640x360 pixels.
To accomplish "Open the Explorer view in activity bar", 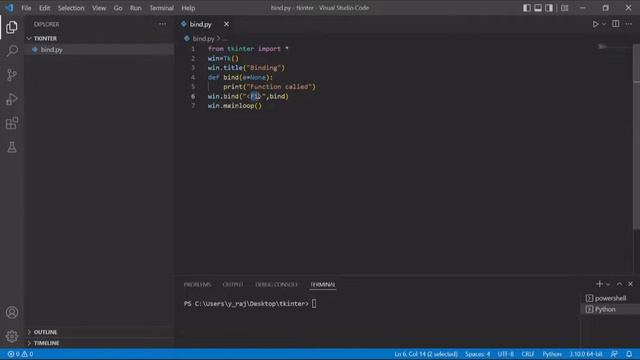I will coord(12,27).
